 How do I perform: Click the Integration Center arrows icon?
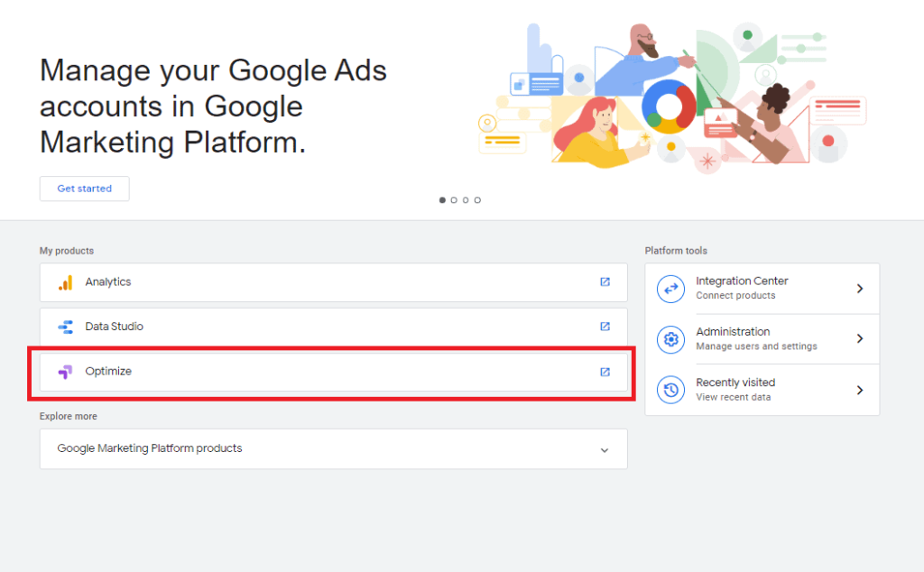tap(670, 289)
